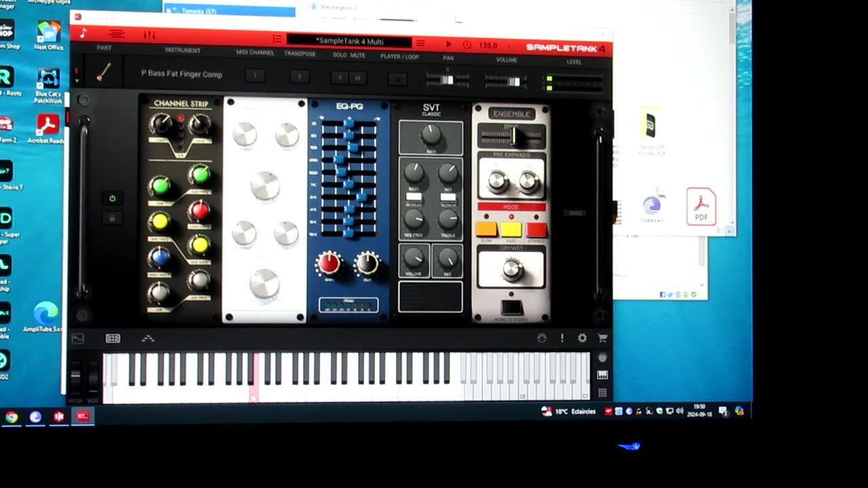Toggle the rack power button
Viewport: 868px width, 488px height.
[x=112, y=199]
